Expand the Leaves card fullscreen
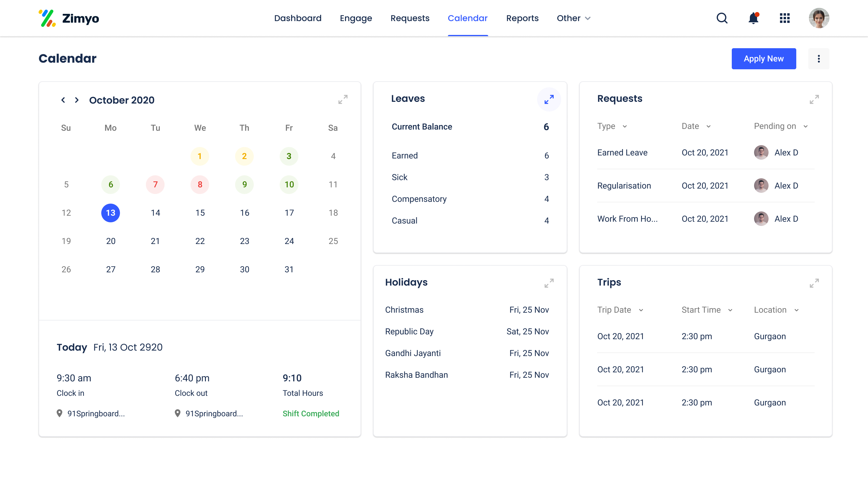This screenshot has height=491, width=868. [x=549, y=99]
